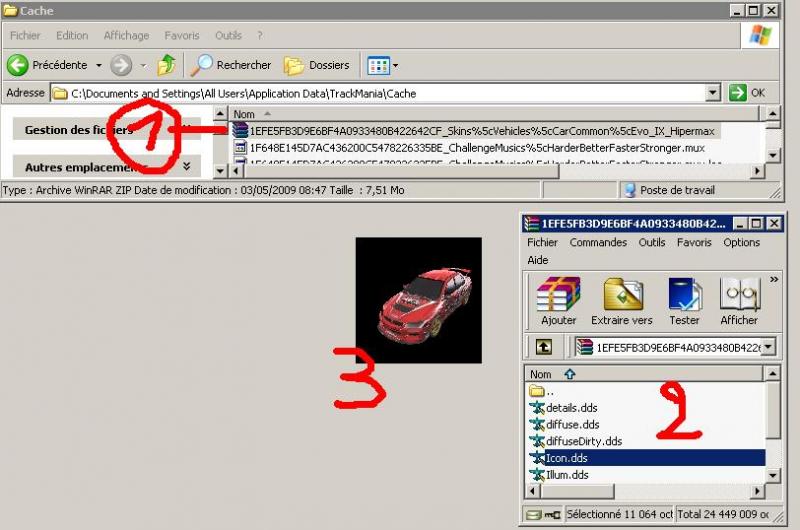Open the Rechercher search pane
800x530 pixels.
tap(231, 65)
